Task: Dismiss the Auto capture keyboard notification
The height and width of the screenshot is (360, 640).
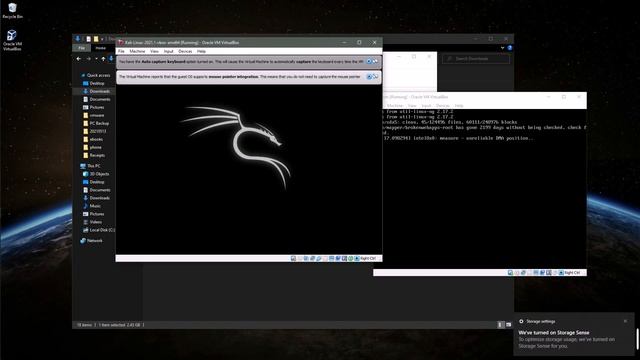Action: (x=369, y=61)
